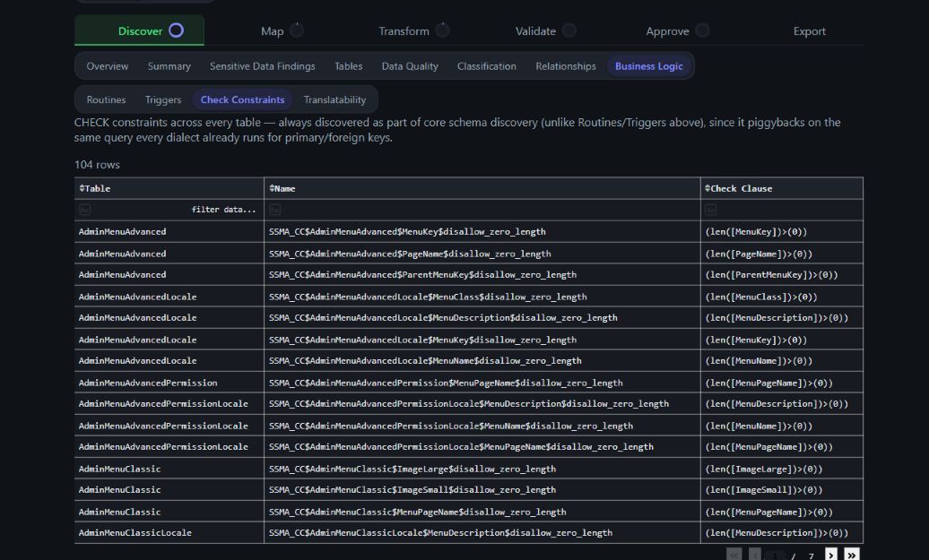Click the Transform stage status indicator
This screenshot has height=560, width=929.
point(443,30)
